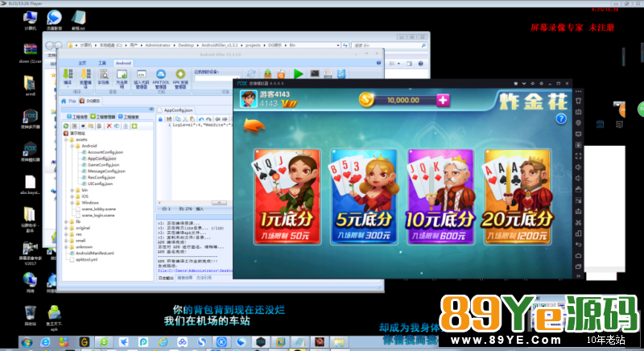The image size is (644, 351).
Task: Click the blue question mark help in game
Action: tap(561, 119)
